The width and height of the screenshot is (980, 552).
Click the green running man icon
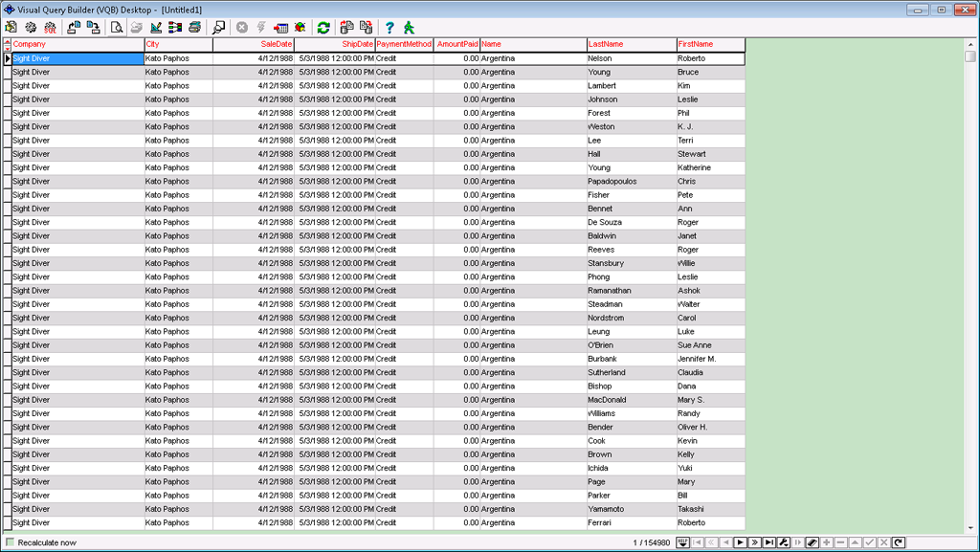click(409, 28)
